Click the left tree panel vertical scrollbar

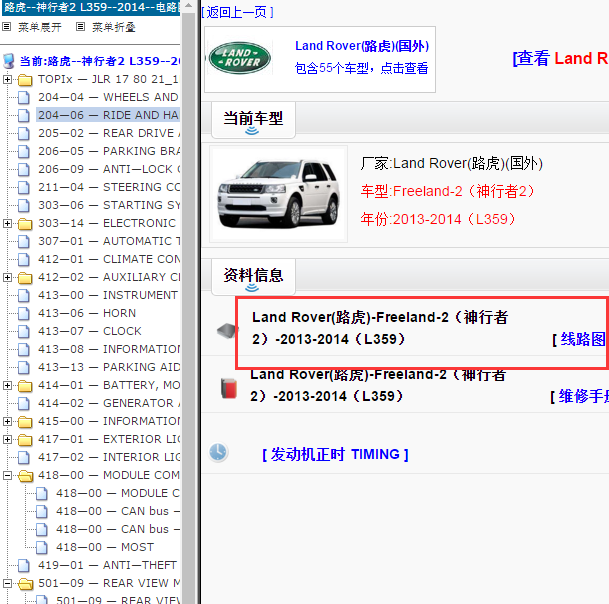(188, 307)
